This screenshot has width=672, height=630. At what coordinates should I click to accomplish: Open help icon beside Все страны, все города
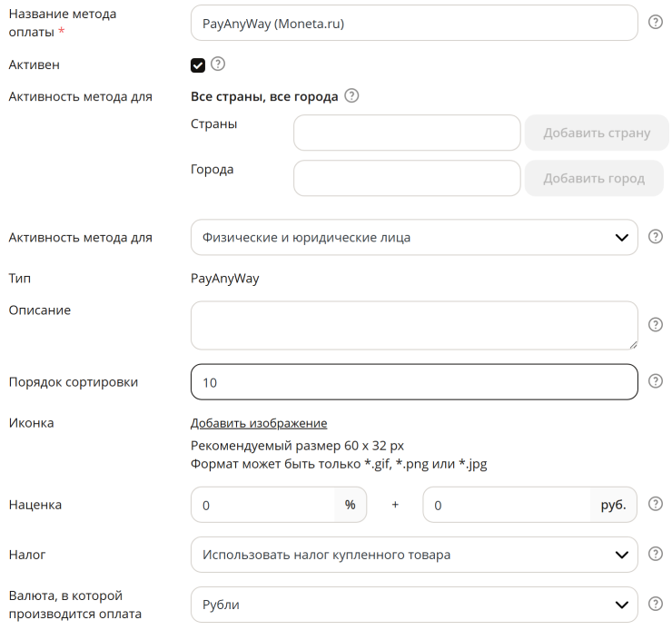point(351,95)
